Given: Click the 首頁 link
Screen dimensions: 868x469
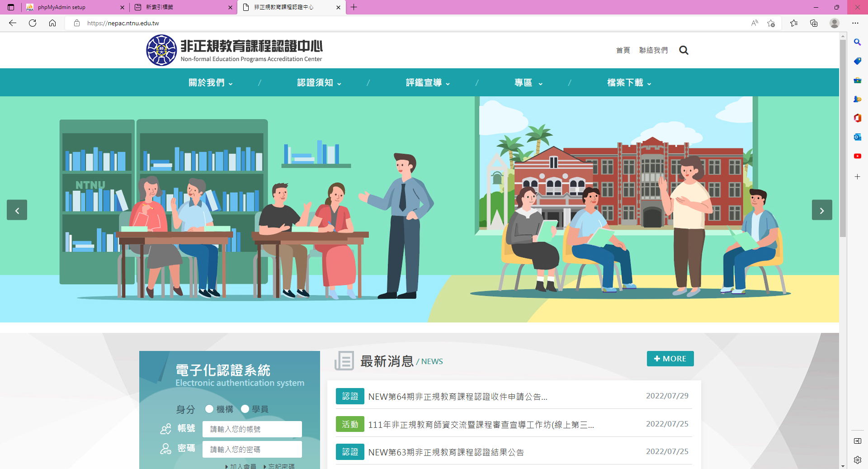Looking at the screenshot, I should (623, 50).
